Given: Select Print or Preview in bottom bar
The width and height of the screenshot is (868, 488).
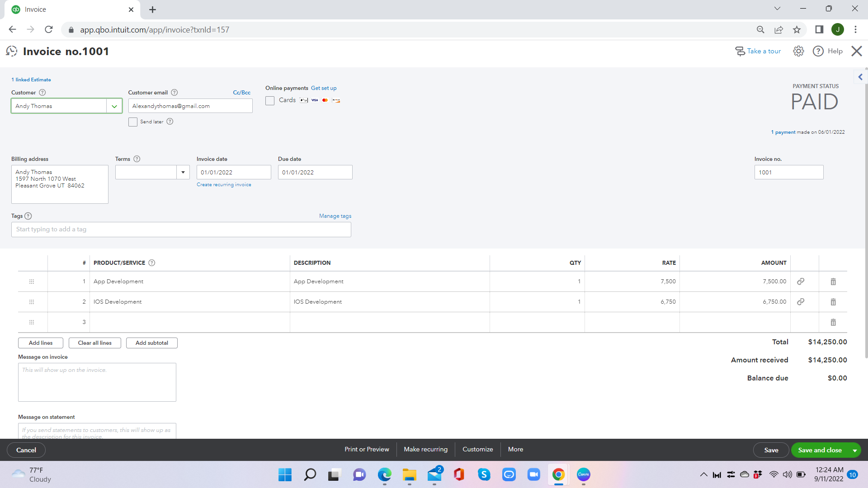Looking at the screenshot, I should [367, 449].
